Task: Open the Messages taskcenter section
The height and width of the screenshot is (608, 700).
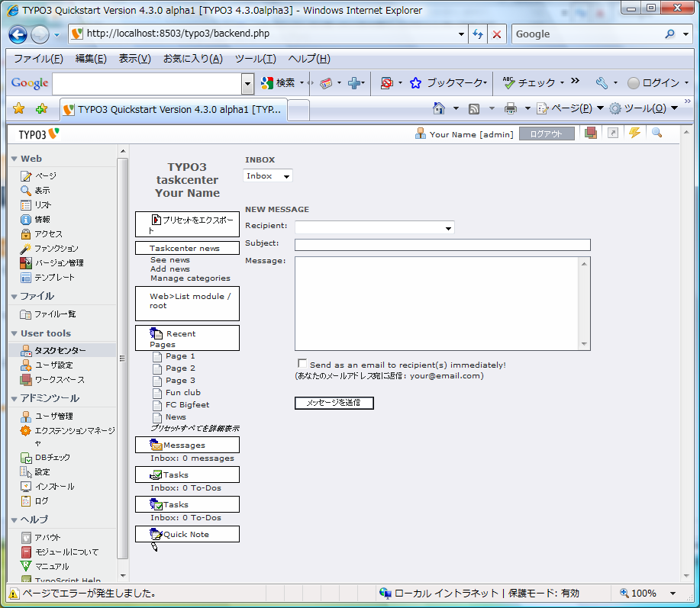Action: point(187,446)
